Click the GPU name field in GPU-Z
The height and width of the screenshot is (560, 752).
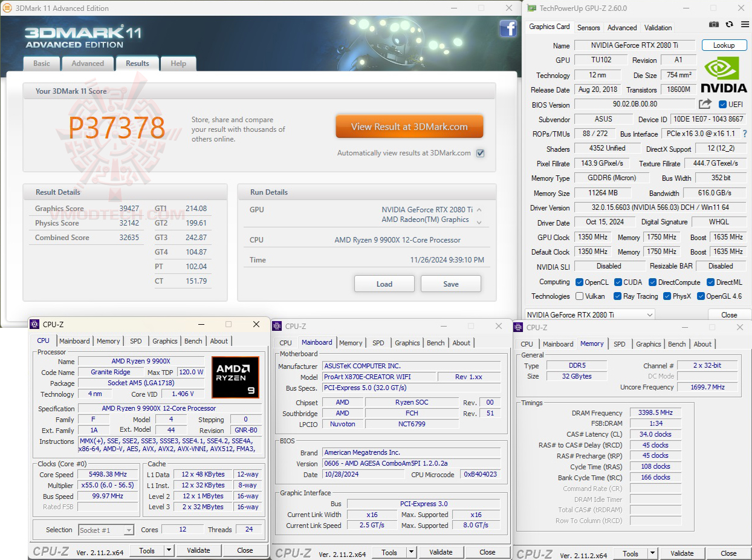pos(635,45)
